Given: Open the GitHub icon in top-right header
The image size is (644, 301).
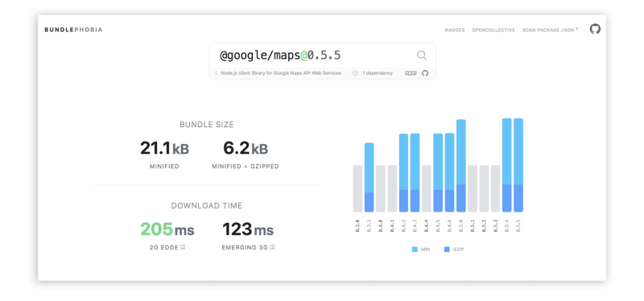Looking at the screenshot, I should tap(595, 29).
